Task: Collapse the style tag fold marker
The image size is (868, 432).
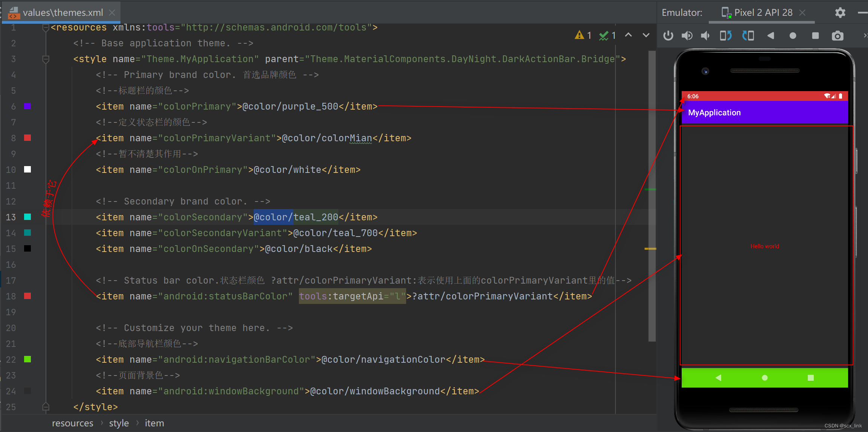Action: [x=46, y=59]
